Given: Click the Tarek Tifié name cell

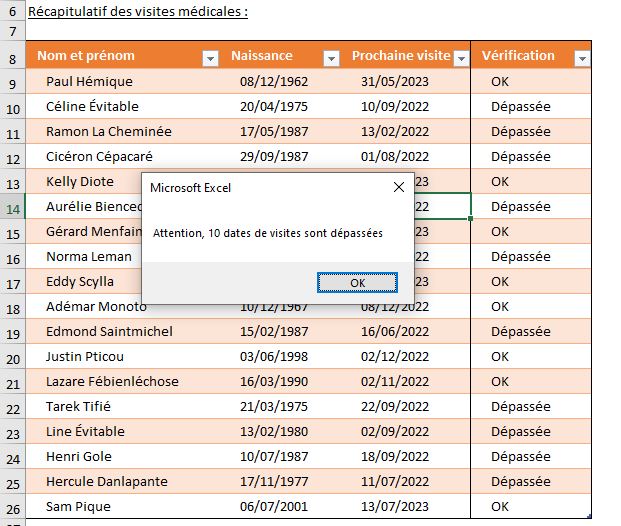Looking at the screenshot, I should click(x=79, y=407).
